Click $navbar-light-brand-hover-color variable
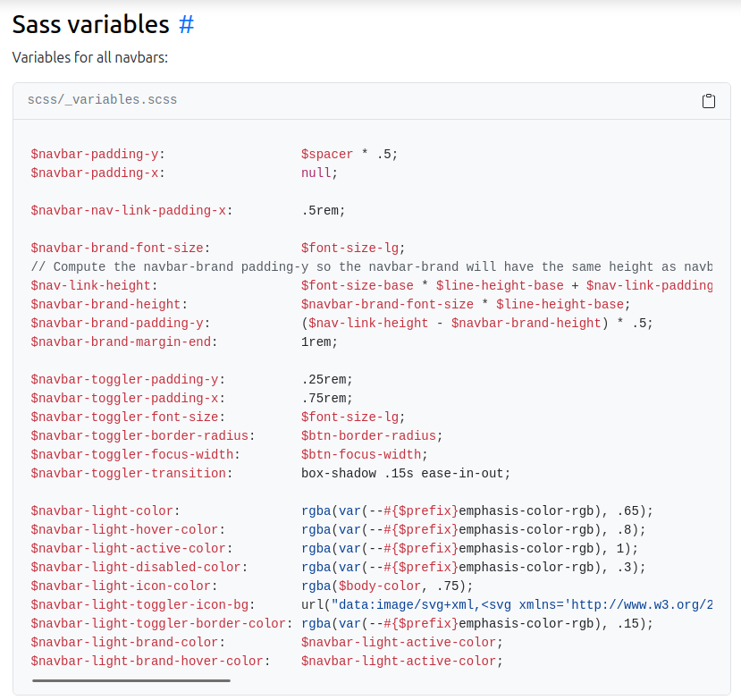The width and height of the screenshot is (741, 700). pos(147,662)
